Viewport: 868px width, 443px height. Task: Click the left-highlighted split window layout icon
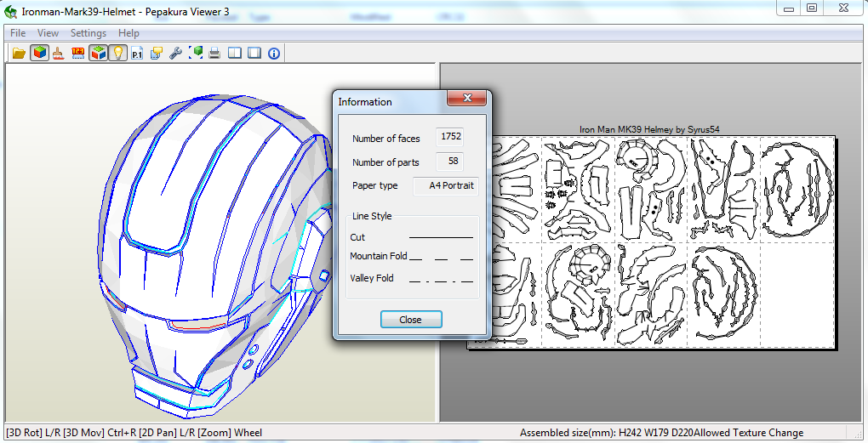(235, 53)
